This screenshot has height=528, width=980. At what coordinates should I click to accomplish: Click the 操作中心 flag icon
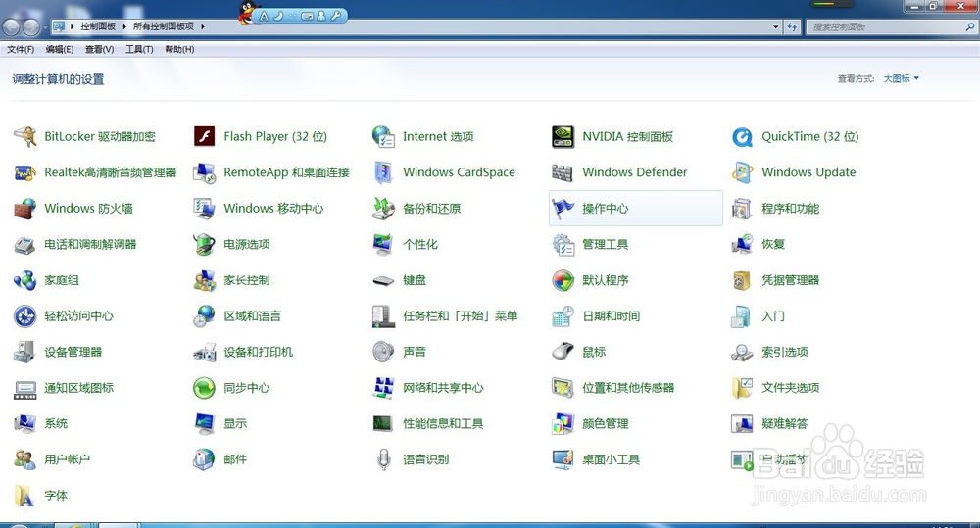click(x=563, y=209)
